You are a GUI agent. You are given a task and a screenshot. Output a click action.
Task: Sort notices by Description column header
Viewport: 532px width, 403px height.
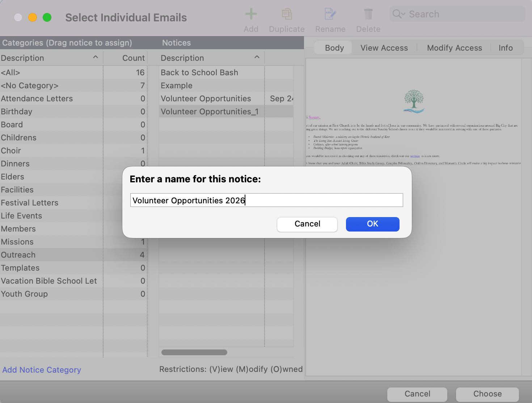coord(211,58)
